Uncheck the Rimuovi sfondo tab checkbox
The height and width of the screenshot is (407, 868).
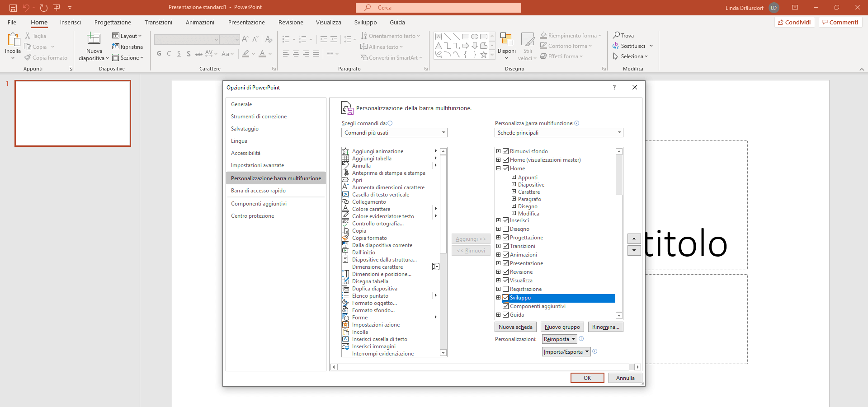pos(506,151)
